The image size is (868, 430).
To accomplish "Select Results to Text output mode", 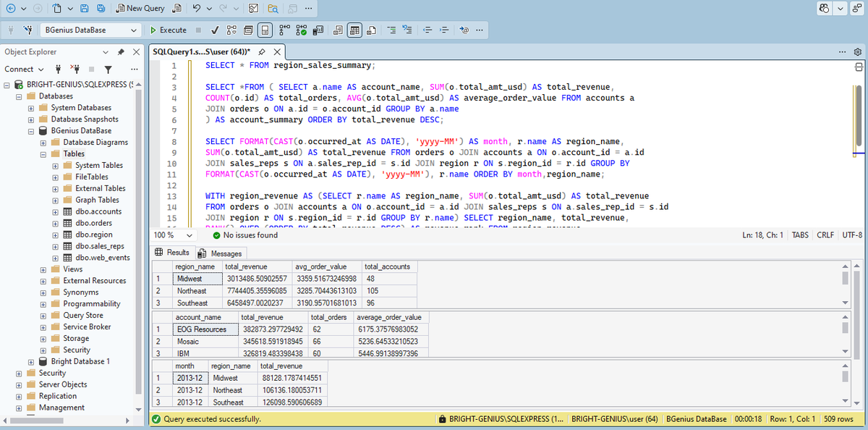I will tap(338, 30).
